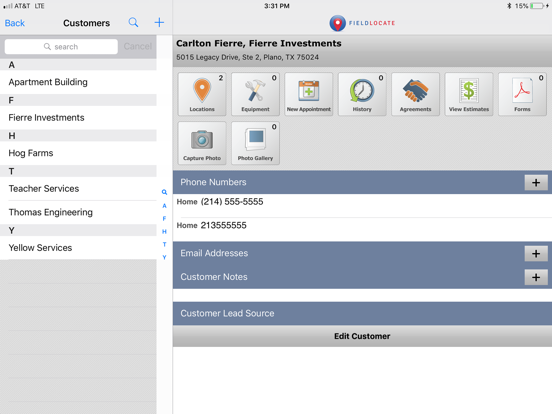The image size is (552, 414).
Task: Jump to index letter Y
Action: [x=164, y=257]
